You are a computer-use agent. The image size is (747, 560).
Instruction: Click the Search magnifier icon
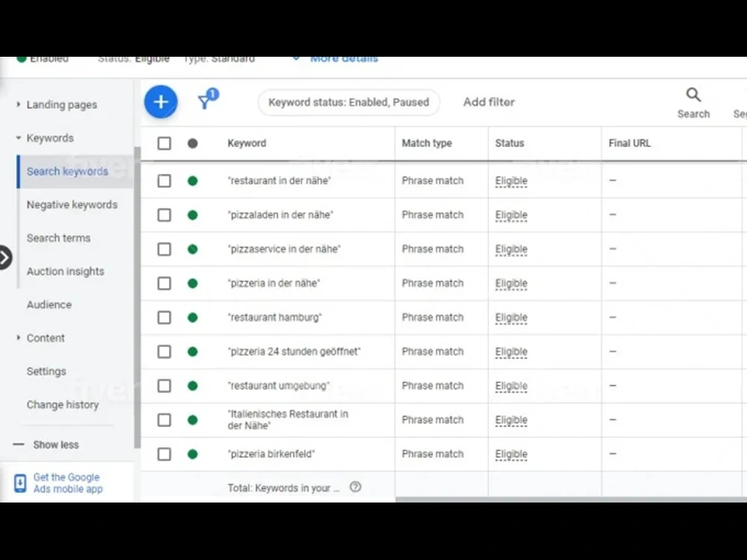pos(693,95)
